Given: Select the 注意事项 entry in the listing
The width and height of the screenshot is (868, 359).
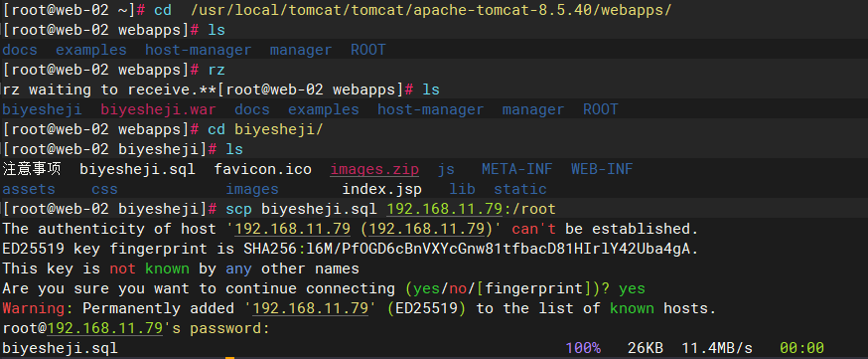Looking at the screenshot, I should pyautogui.click(x=31, y=169).
